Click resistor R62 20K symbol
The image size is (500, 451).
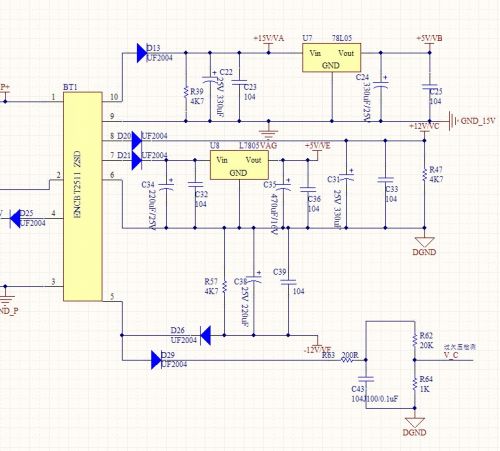click(415, 341)
